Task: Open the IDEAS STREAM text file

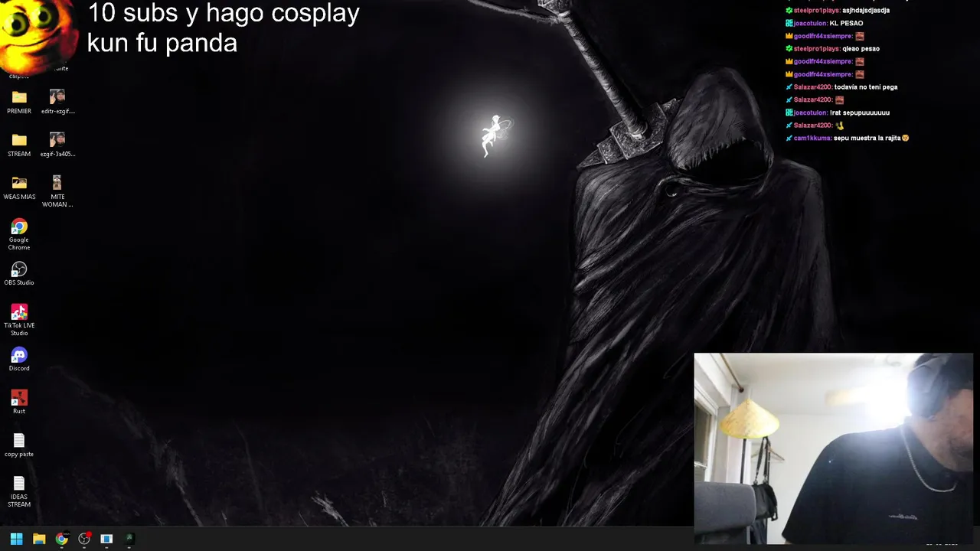Action: (x=19, y=491)
